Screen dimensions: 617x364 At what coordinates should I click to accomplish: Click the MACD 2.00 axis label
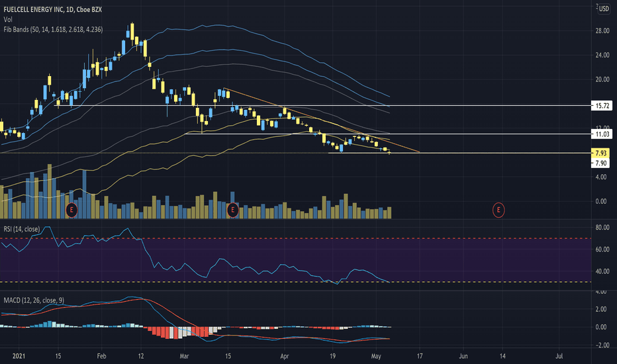602,309
